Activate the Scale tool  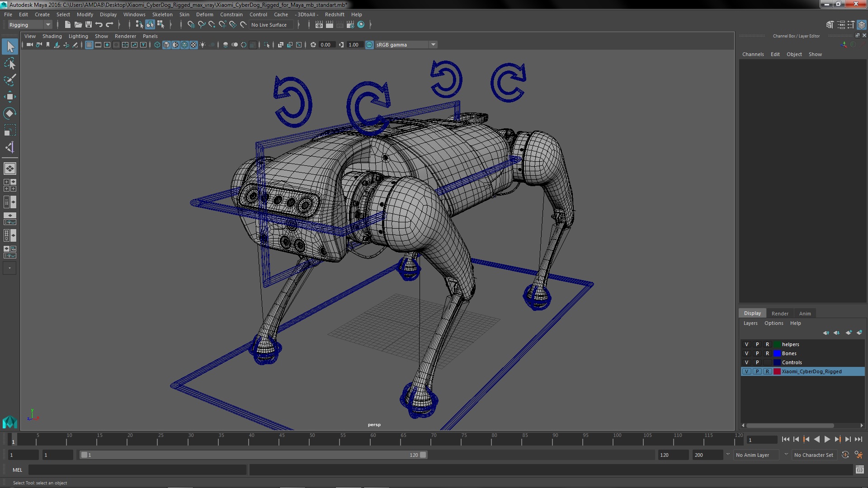[10, 130]
